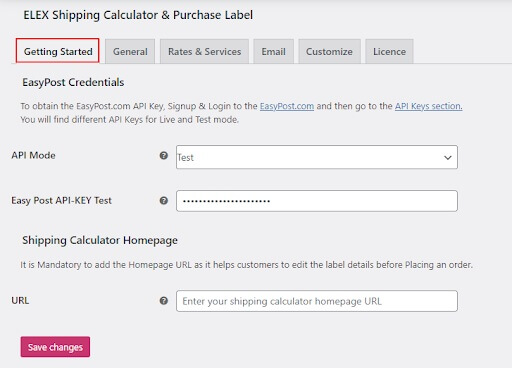
Task: Go to the Rates & Services tab
Action: [x=204, y=51]
